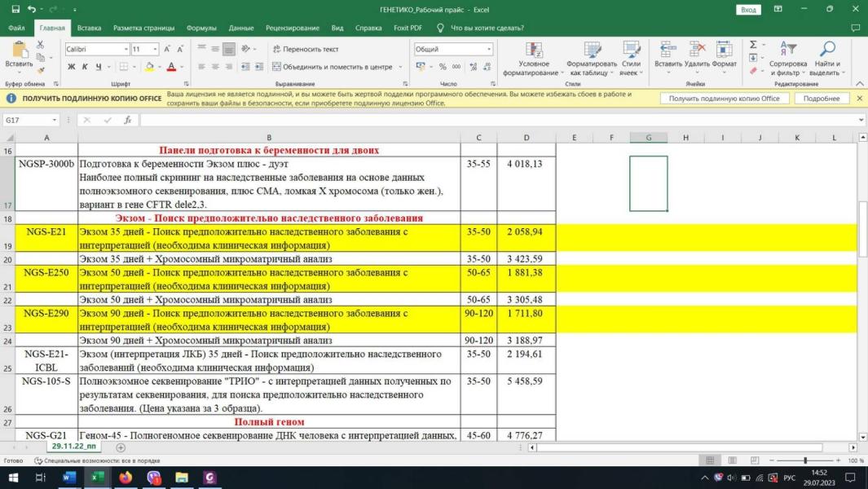Open Firefox from the Windows taskbar
Image resolution: width=868 pixels, height=489 pixels.
pos(125,478)
